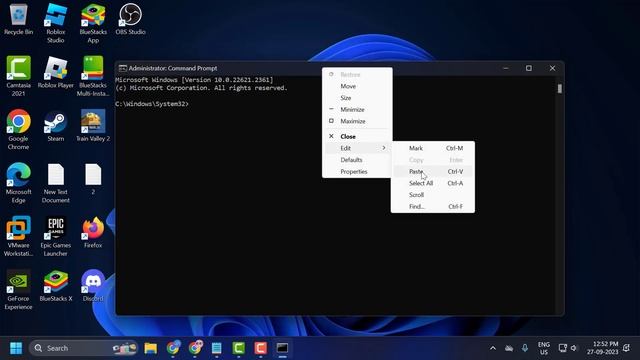Open the notification bell icon
The width and height of the screenshot is (640, 360).
pos(627,348)
